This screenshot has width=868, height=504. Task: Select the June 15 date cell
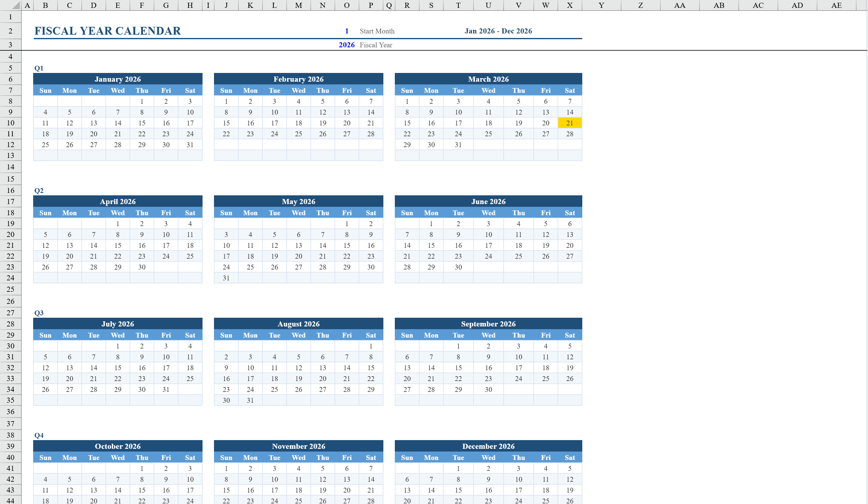click(431, 245)
